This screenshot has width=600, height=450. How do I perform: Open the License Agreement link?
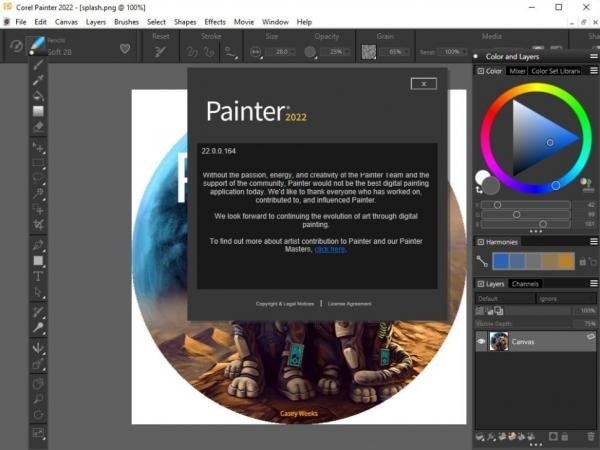click(x=349, y=304)
